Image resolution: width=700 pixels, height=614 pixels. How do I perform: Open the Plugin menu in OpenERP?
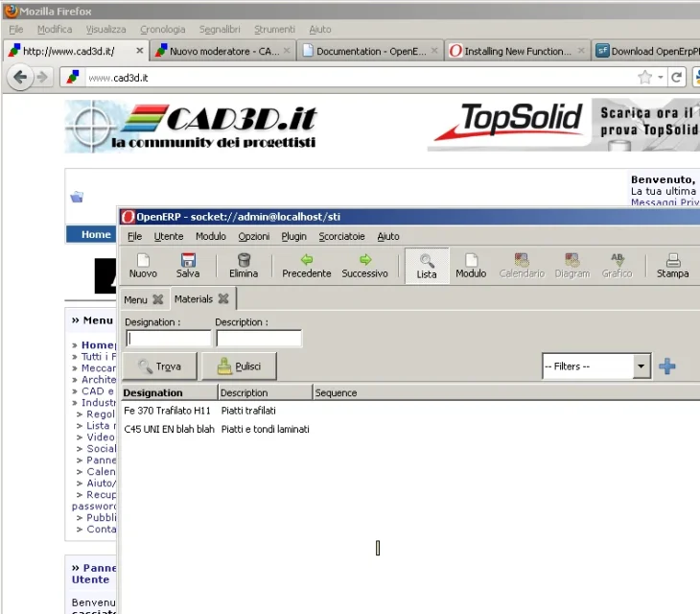point(294,236)
